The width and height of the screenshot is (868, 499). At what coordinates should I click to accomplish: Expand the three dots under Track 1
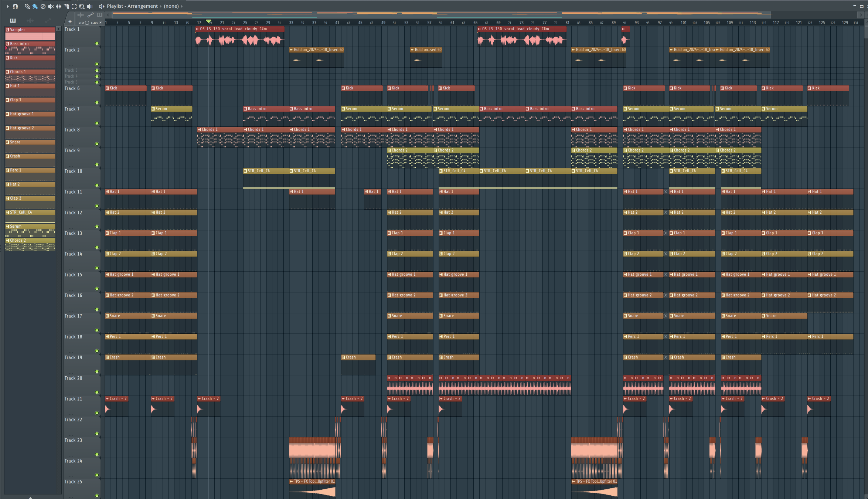pos(71,44)
